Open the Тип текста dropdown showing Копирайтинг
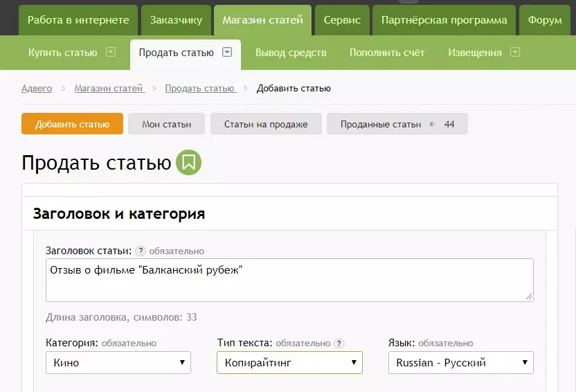Image resolution: width=576 pixels, height=392 pixels. coord(289,362)
